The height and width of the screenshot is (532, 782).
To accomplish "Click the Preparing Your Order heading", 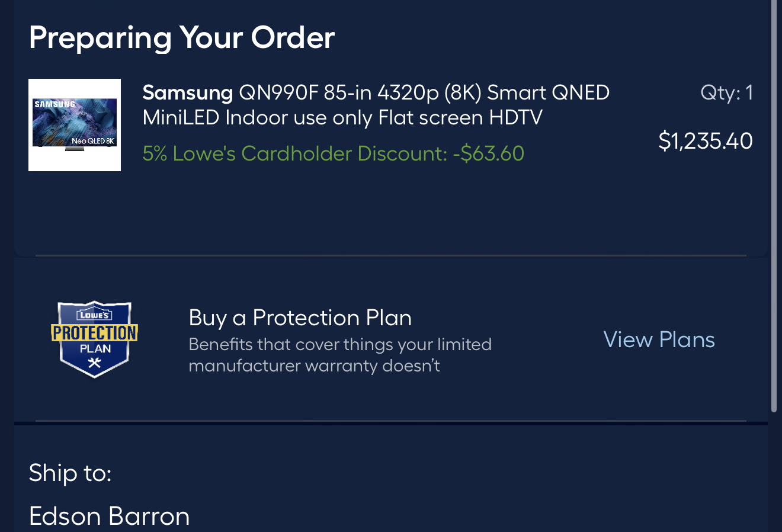I will 182,37.
